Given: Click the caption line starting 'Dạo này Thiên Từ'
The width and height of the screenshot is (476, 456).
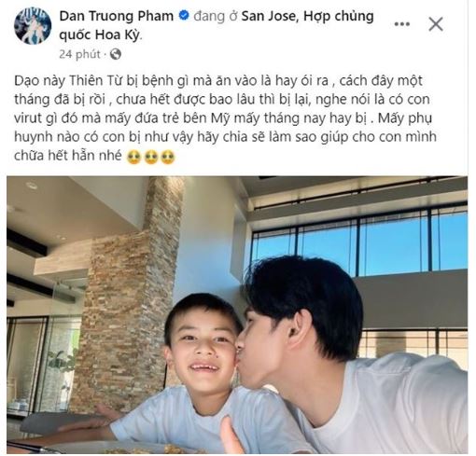Looking at the screenshot, I should 218,81.
